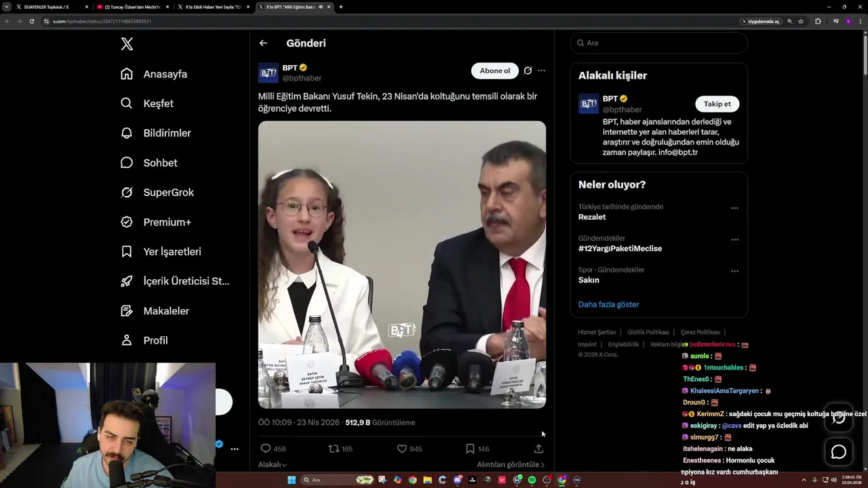The image size is (868, 488).
Task: Click Hizmet Şartları footer link
Action: (x=597, y=332)
